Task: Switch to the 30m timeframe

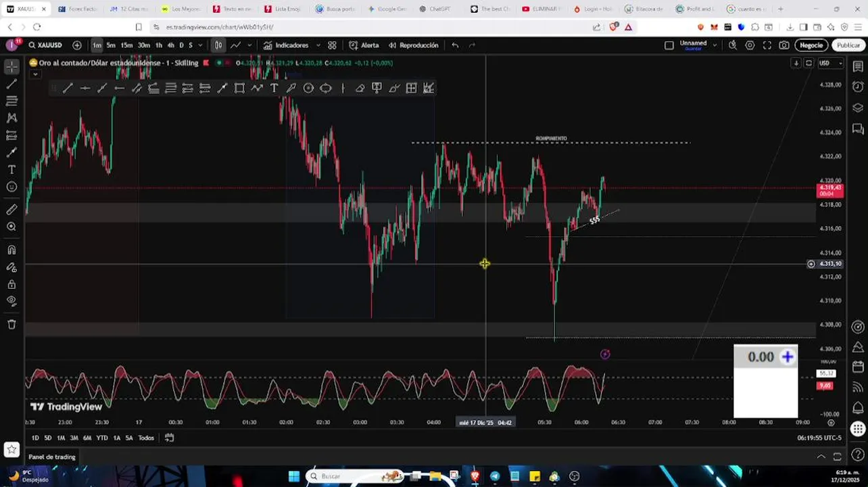Action: (144, 45)
